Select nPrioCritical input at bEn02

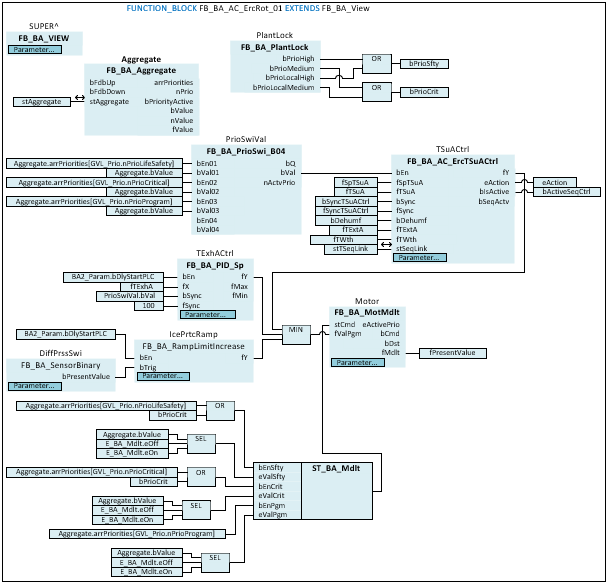94,182
